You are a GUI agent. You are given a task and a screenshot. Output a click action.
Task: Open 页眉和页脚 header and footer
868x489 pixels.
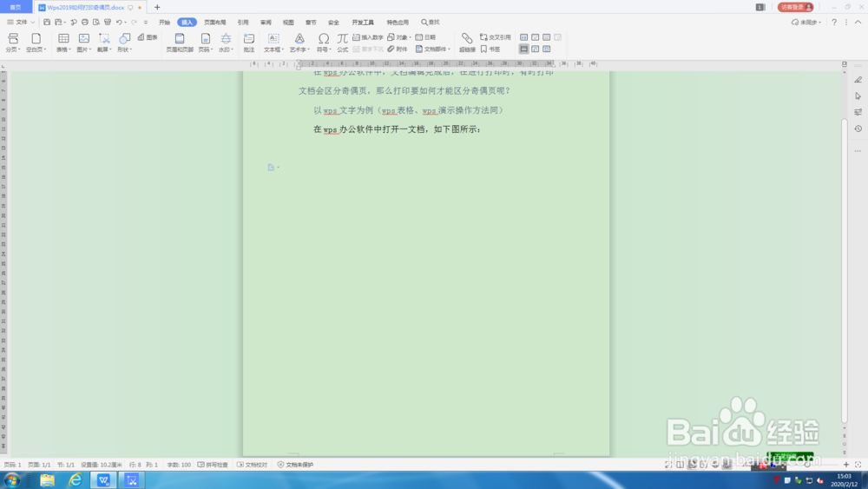coord(180,42)
